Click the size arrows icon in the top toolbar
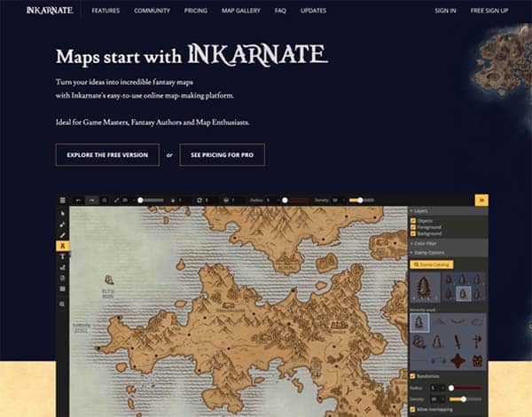This screenshot has width=532, height=417. point(117,201)
